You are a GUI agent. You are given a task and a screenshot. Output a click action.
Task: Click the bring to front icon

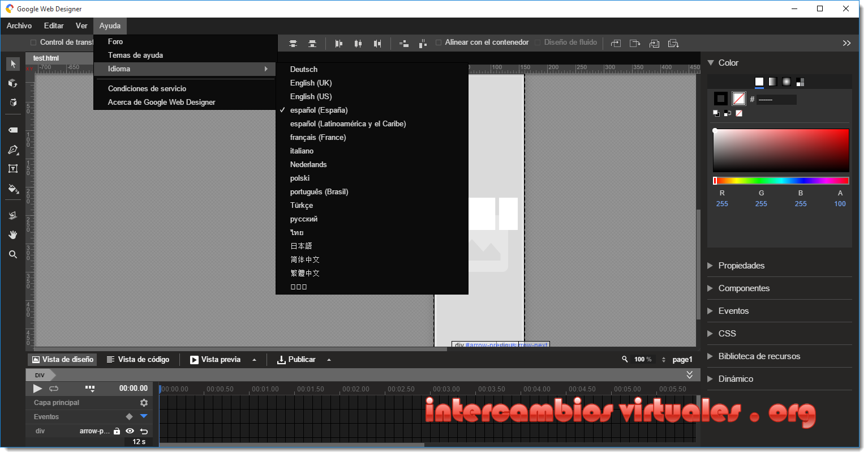(x=635, y=44)
